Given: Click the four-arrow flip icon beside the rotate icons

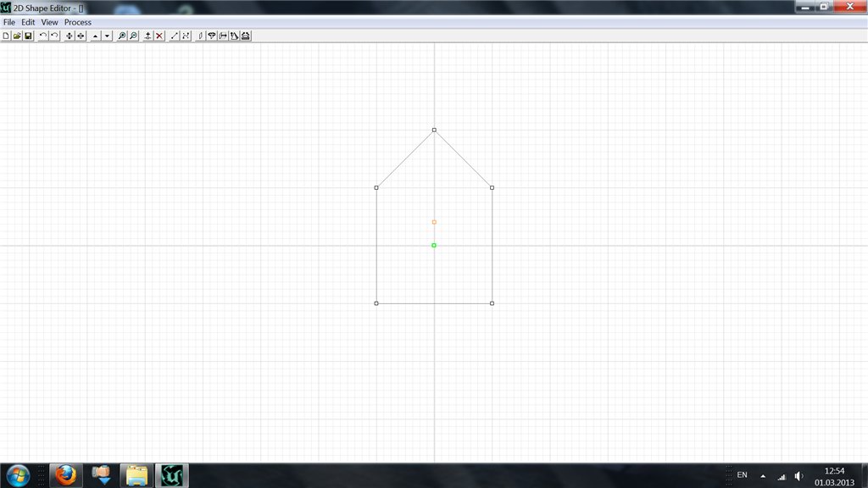Looking at the screenshot, I should coord(70,36).
